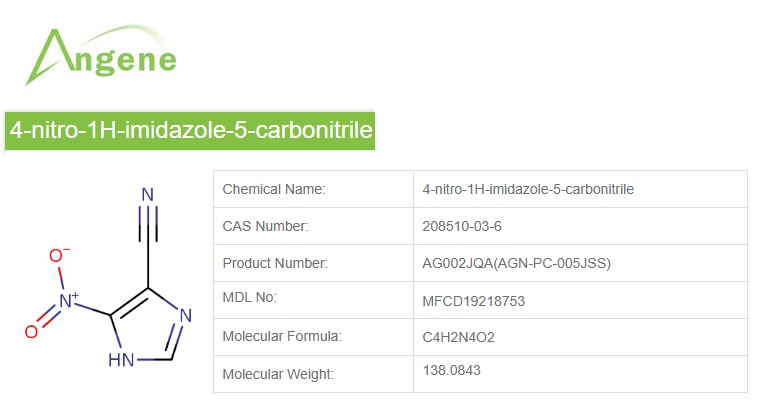Click the green product title banner
Screen dimensions: 760x408
[190, 130]
